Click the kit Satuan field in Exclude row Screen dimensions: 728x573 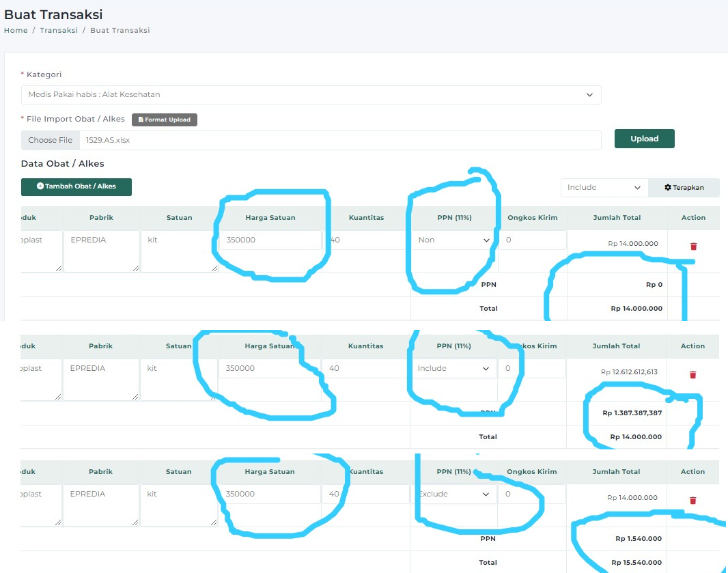179,505
